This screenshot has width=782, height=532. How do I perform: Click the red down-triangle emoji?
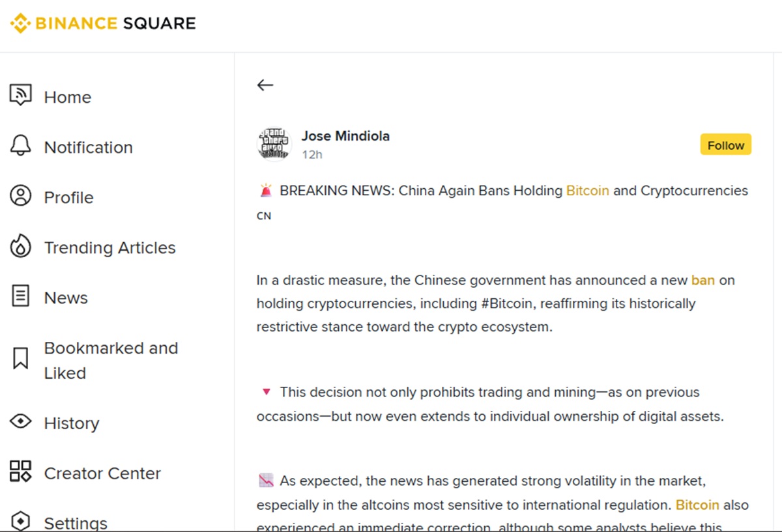266,392
